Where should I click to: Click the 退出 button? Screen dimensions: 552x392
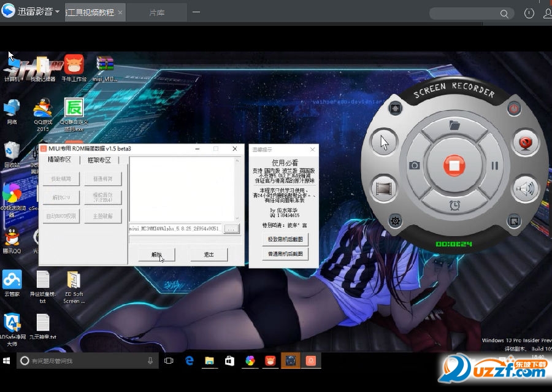[x=209, y=254]
